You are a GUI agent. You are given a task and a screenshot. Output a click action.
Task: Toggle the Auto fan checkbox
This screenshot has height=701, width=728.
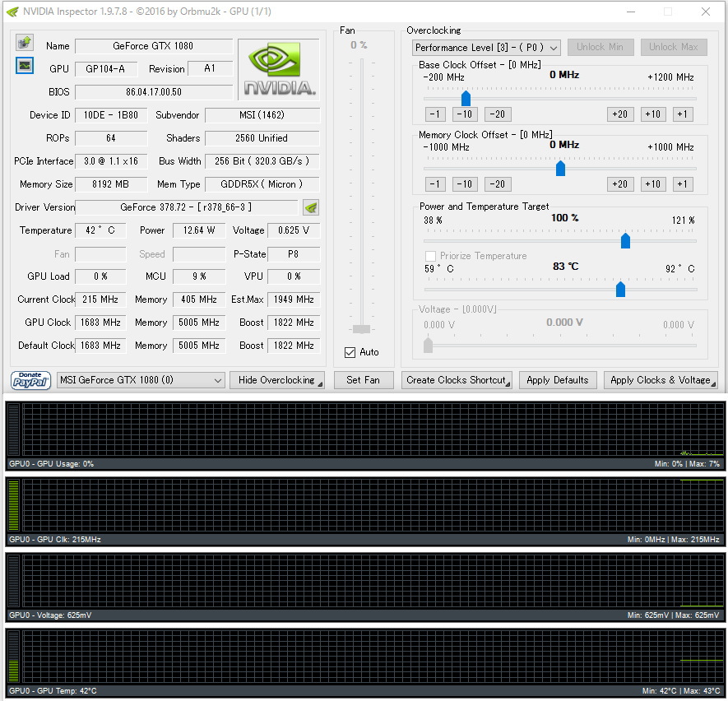(x=350, y=352)
